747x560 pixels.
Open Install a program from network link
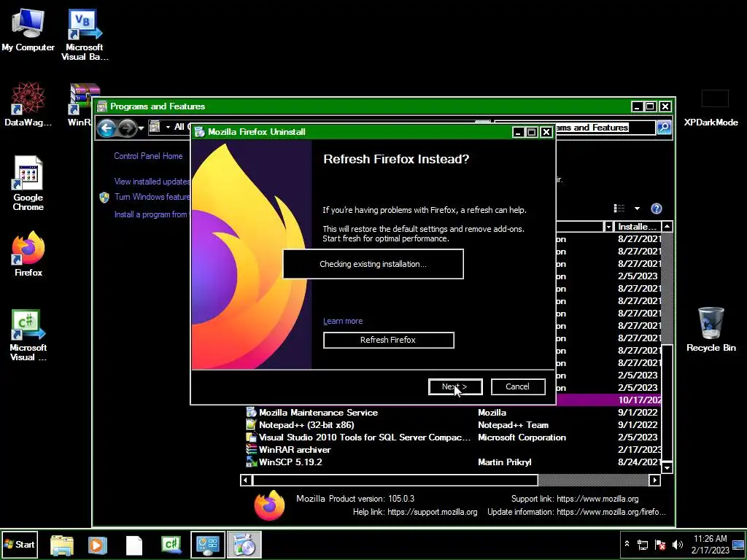point(152,215)
